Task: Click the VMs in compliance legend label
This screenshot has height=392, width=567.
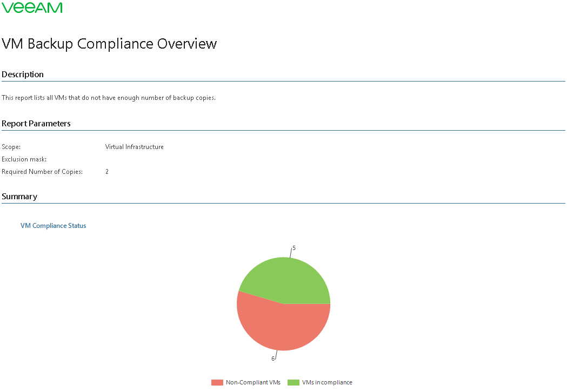Action: (327, 382)
